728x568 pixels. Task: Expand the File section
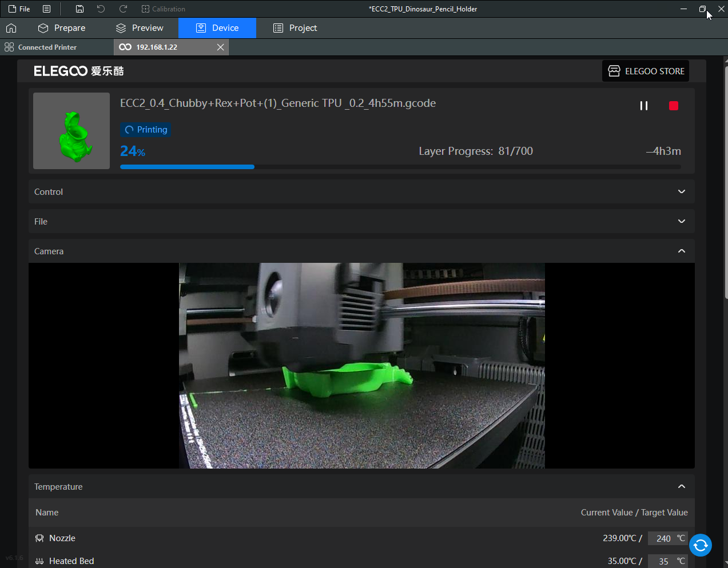[681, 222]
